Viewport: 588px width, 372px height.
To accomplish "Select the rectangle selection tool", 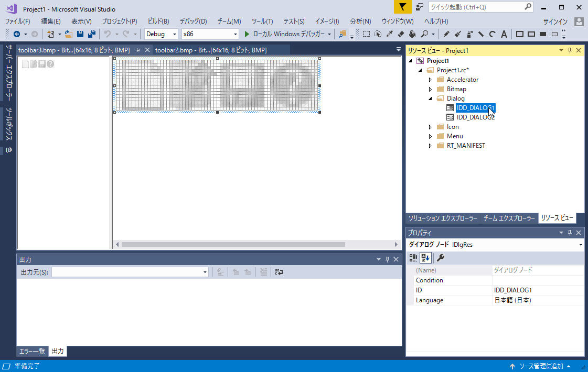I will [366, 34].
